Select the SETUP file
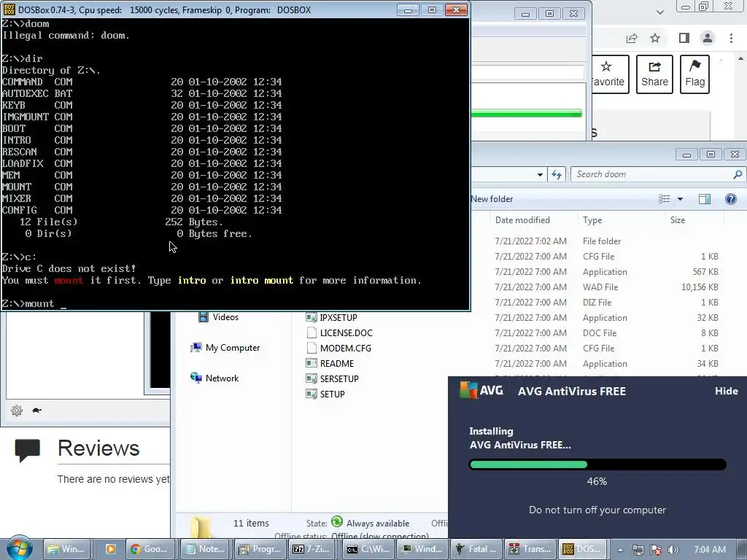 point(325,394)
